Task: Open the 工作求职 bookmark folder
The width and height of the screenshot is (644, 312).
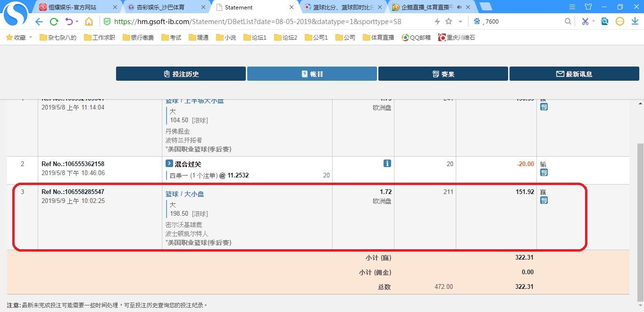Action: point(99,37)
